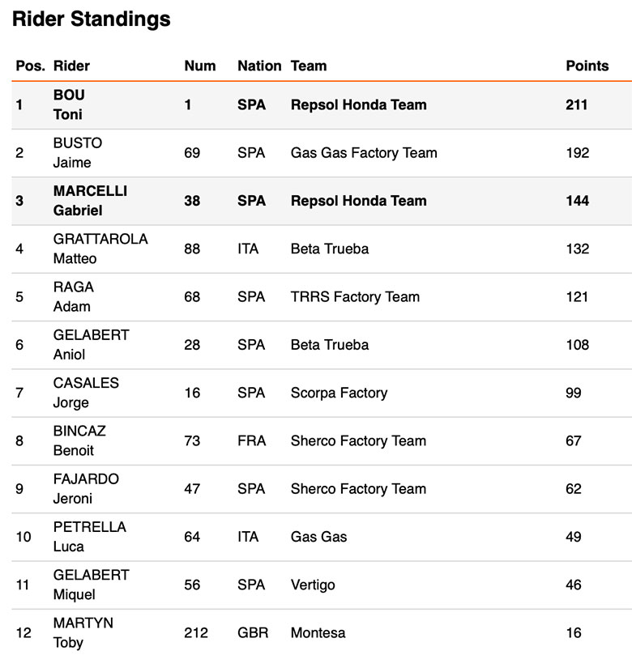This screenshot has width=632, height=672.
Task: Click the Scorpa Factory team name
Action: point(339,393)
